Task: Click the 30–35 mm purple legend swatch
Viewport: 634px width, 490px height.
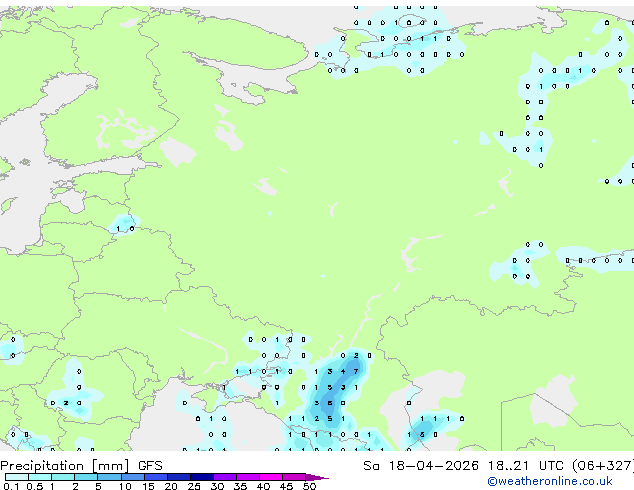Action: click(x=225, y=477)
